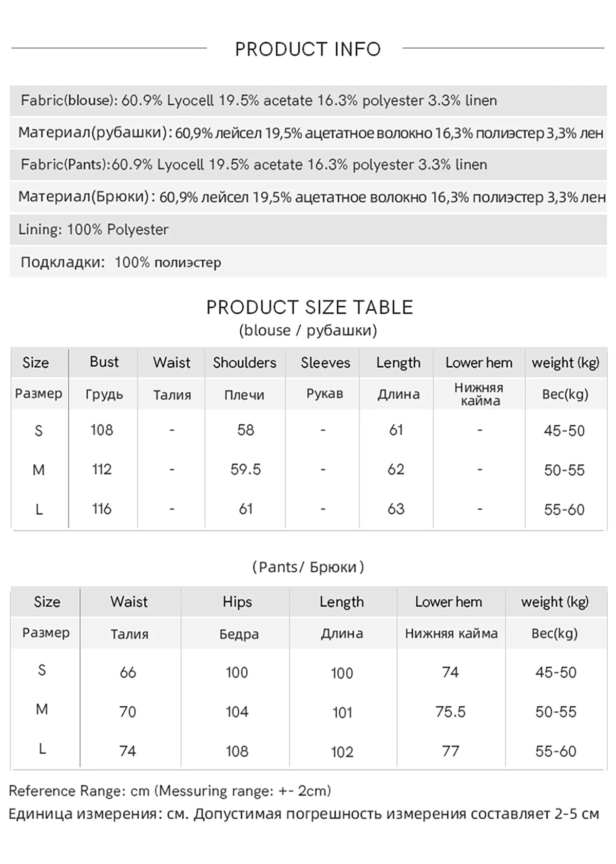Click pants size S waist value 66
The image size is (616, 864).
point(128,672)
